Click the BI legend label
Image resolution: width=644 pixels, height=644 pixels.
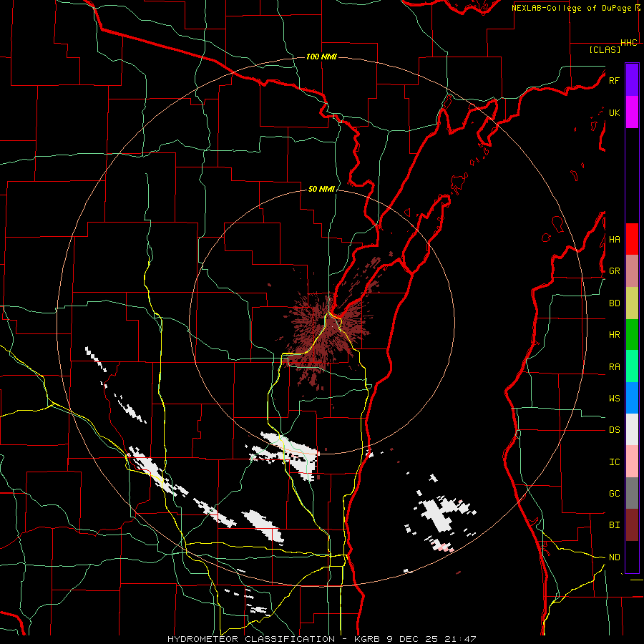[x=614, y=525]
